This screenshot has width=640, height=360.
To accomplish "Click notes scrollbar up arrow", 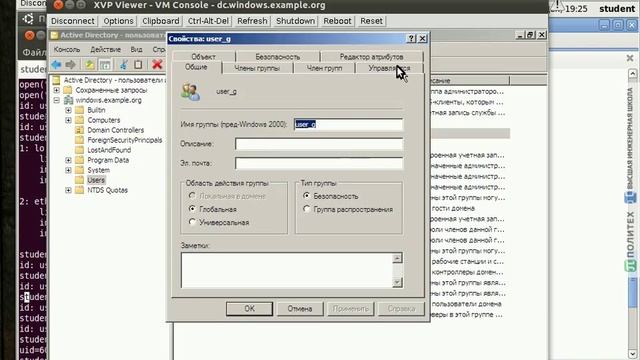I will (397, 258).
